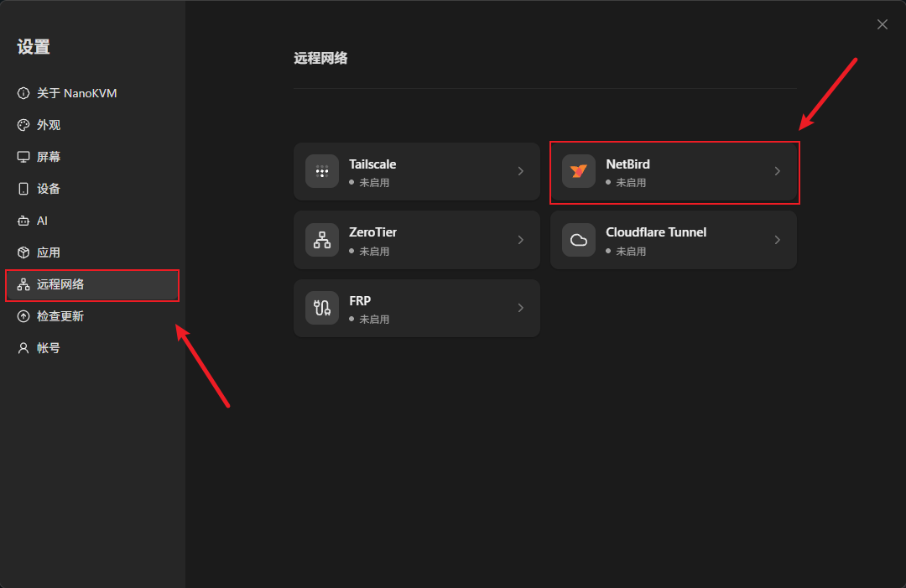Click the Cloudflare Tunnel cloud icon

[578, 240]
